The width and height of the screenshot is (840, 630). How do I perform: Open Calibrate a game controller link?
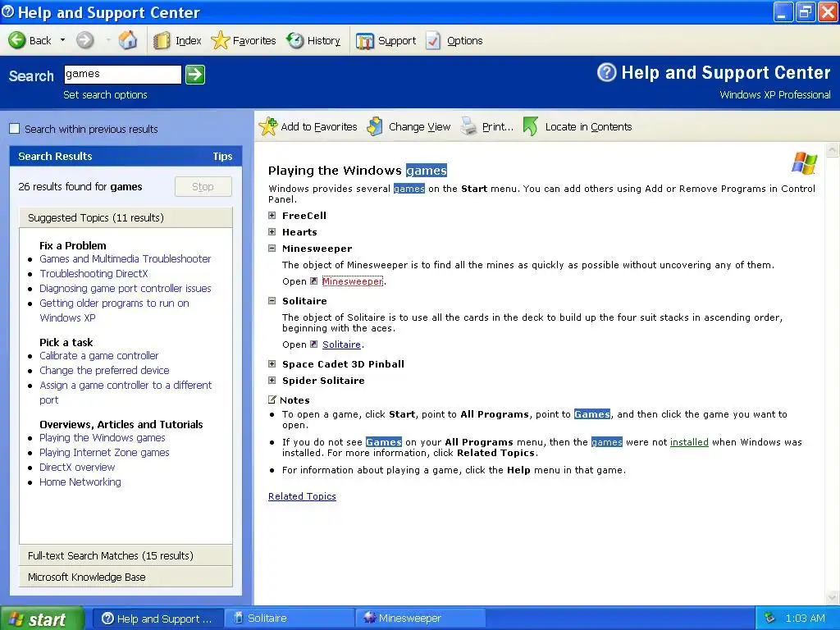(98, 356)
